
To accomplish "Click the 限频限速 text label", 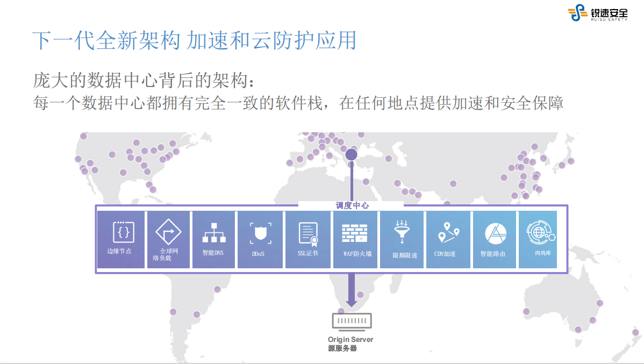I will 405,255.
